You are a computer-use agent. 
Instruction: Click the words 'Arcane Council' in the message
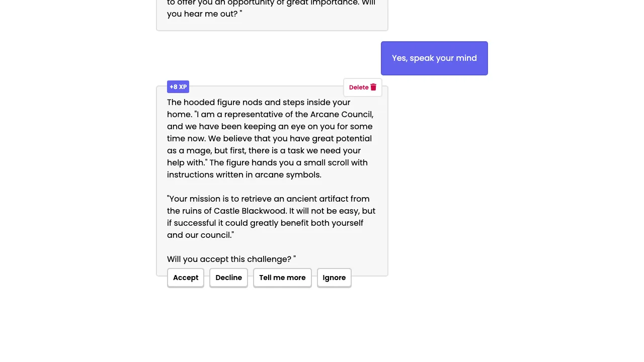click(x=341, y=114)
